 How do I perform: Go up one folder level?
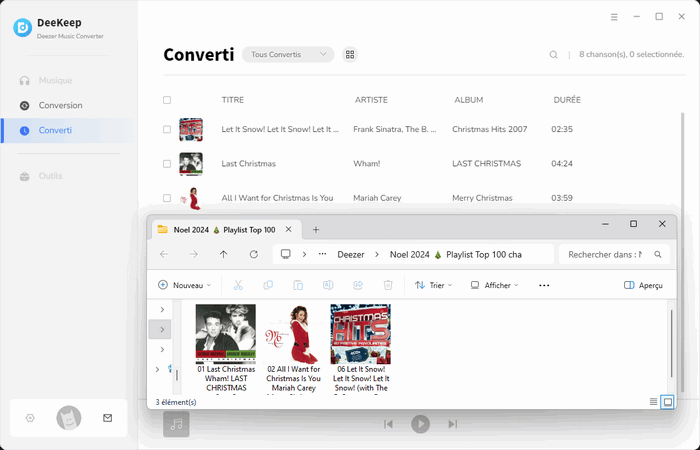223,254
